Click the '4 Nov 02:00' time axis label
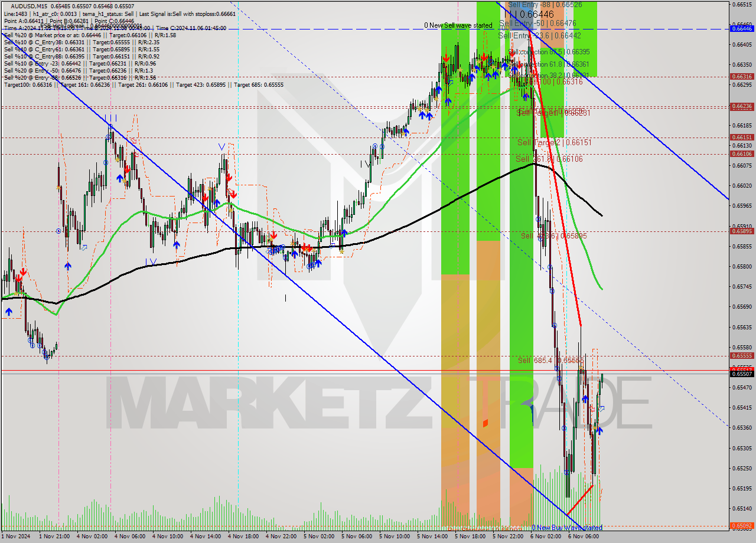Screen dimensions: 756x543 coord(92,537)
